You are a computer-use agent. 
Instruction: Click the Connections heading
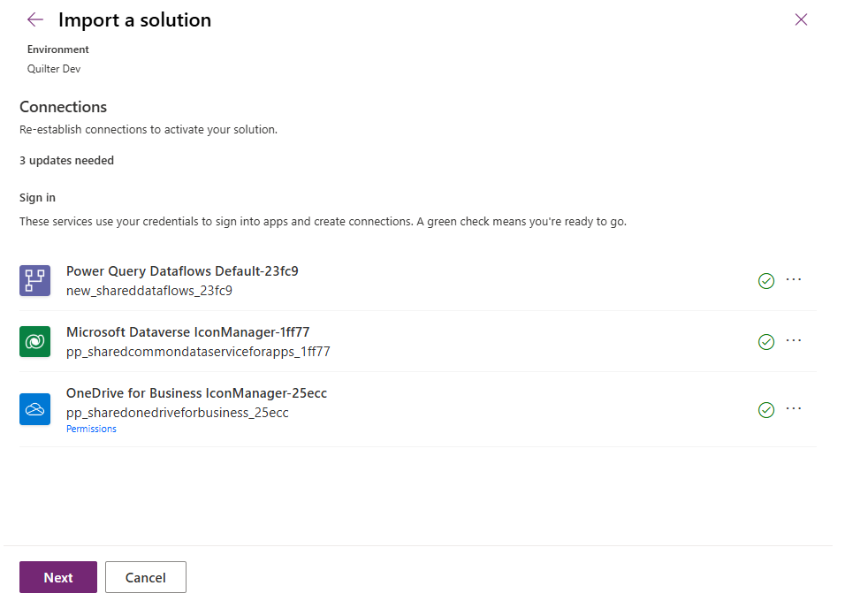(63, 107)
